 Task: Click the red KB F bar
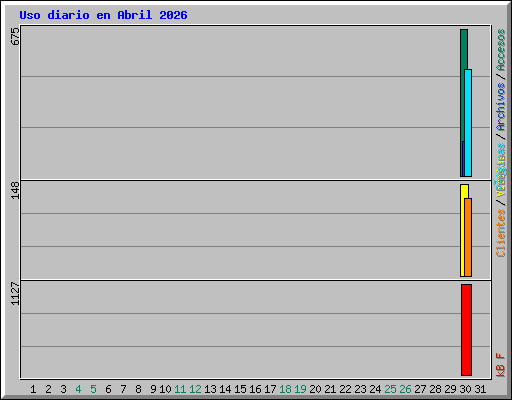[x=466, y=330]
